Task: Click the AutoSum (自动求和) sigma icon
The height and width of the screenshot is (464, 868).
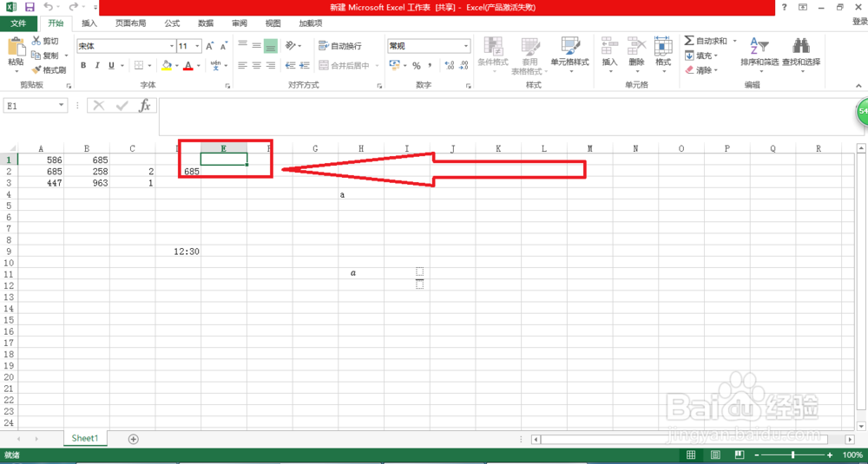Action: click(x=689, y=41)
